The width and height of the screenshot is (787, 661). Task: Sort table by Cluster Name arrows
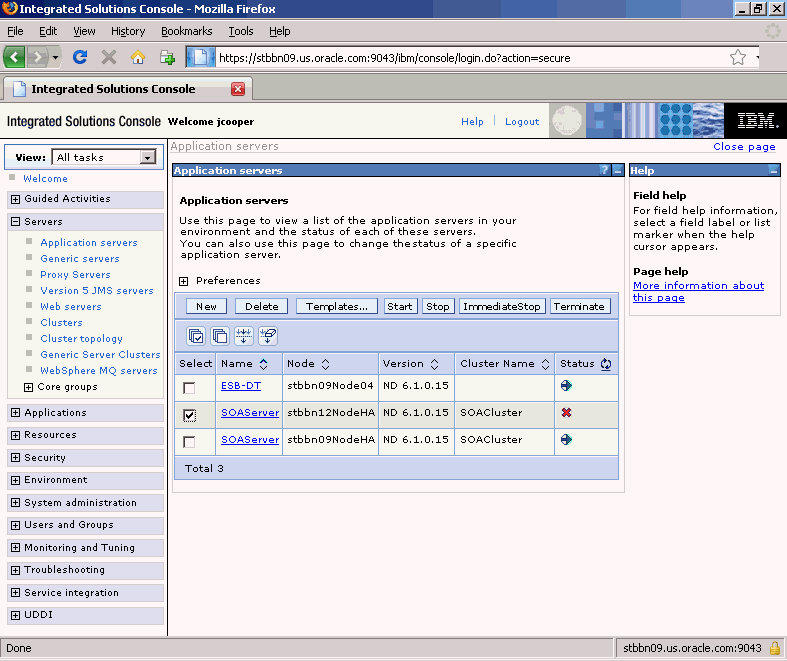(546, 364)
